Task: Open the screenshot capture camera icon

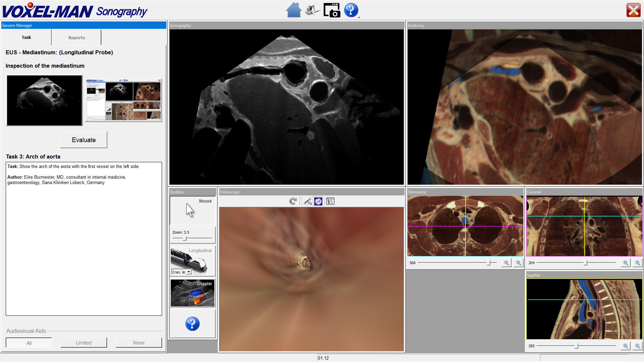Action: click(x=332, y=10)
